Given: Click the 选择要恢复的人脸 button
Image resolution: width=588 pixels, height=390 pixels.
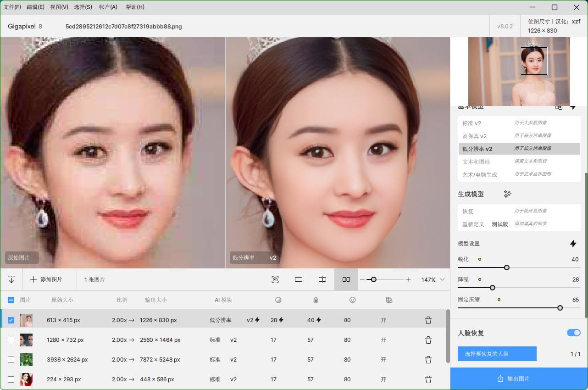Looking at the screenshot, I should 497,354.
